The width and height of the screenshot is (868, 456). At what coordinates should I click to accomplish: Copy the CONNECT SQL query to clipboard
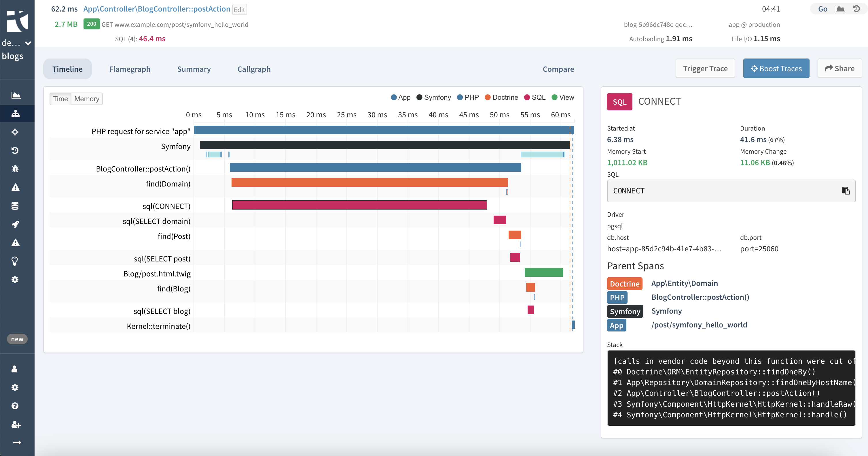(x=846, y=191)
